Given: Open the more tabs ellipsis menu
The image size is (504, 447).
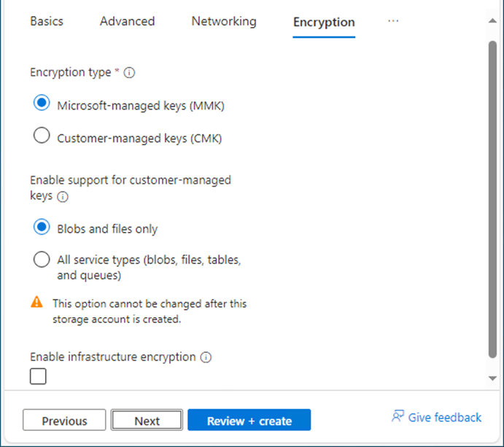Looking at the screenshot, I should tap(393, 21).
